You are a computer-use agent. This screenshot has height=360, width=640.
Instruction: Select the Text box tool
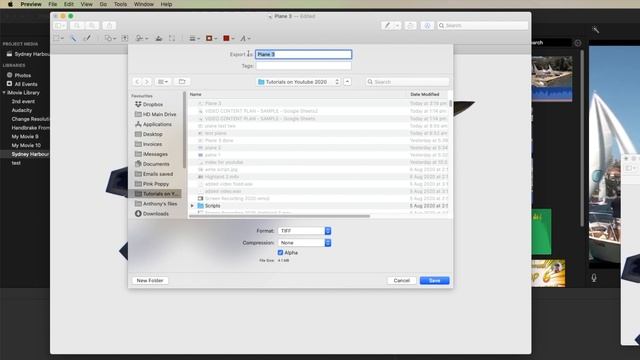coord(125,38)
